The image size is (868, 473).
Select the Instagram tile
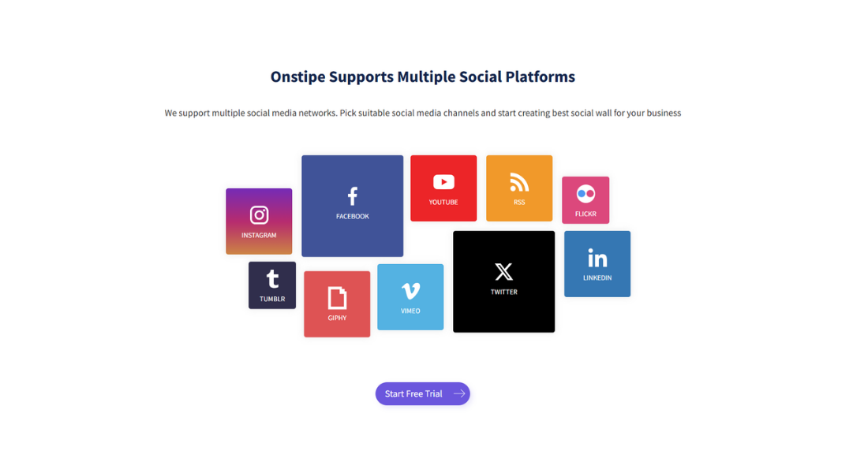pyautogui.click(x=259, y=221)
